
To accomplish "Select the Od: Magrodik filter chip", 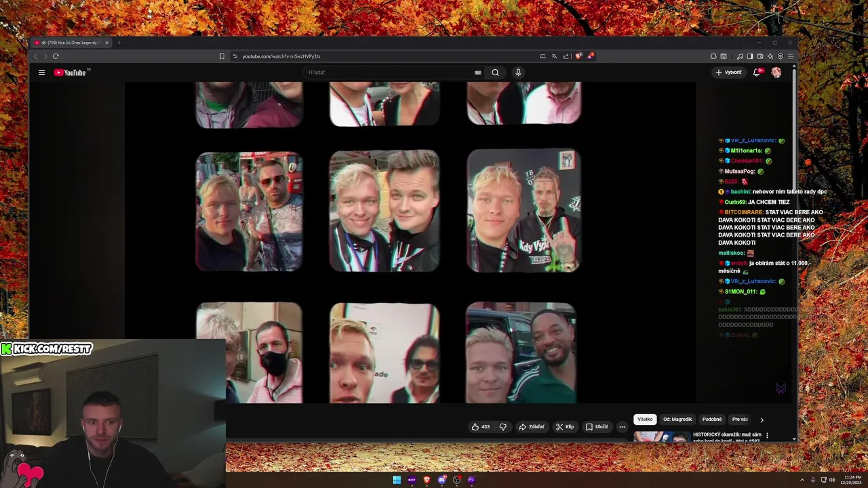I will [x=677, y=420].
